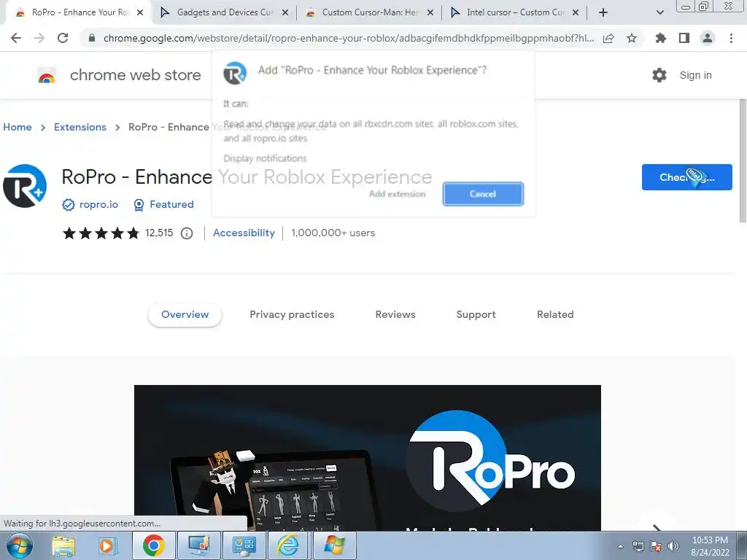Click the Windows flag taskbar icon

334,545
